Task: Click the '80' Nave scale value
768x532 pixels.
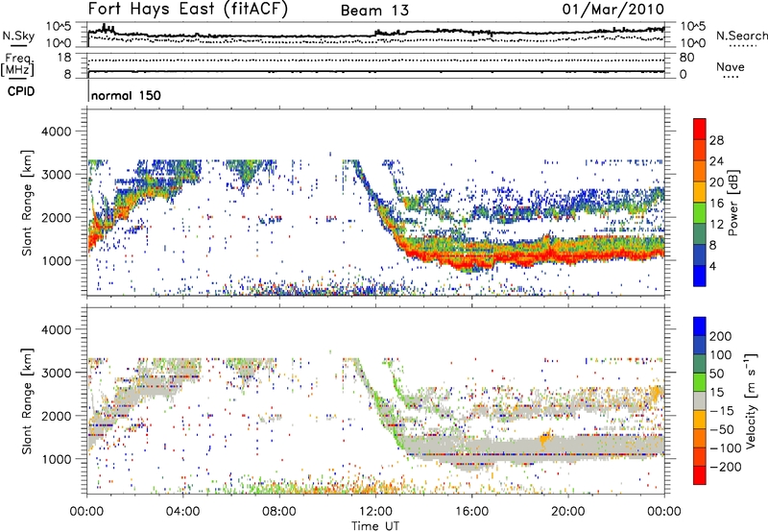Action: click(x=686, y=58)
